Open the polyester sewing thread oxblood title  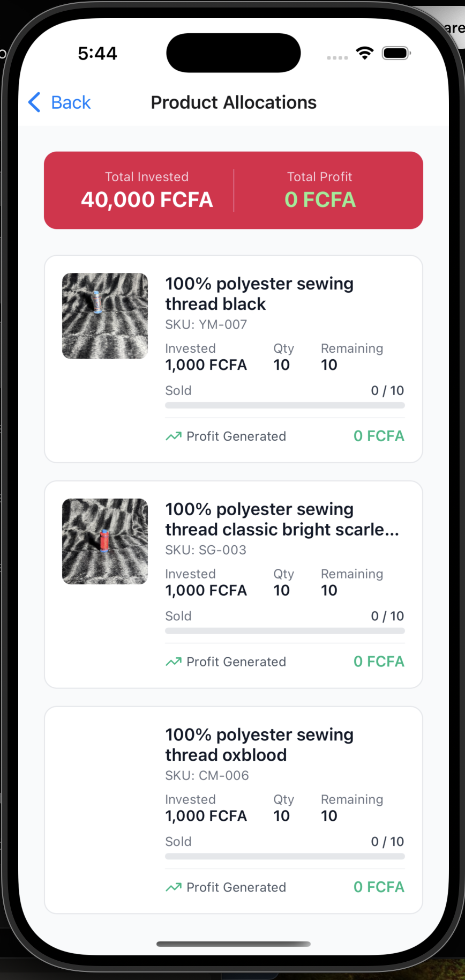(259, 745)
